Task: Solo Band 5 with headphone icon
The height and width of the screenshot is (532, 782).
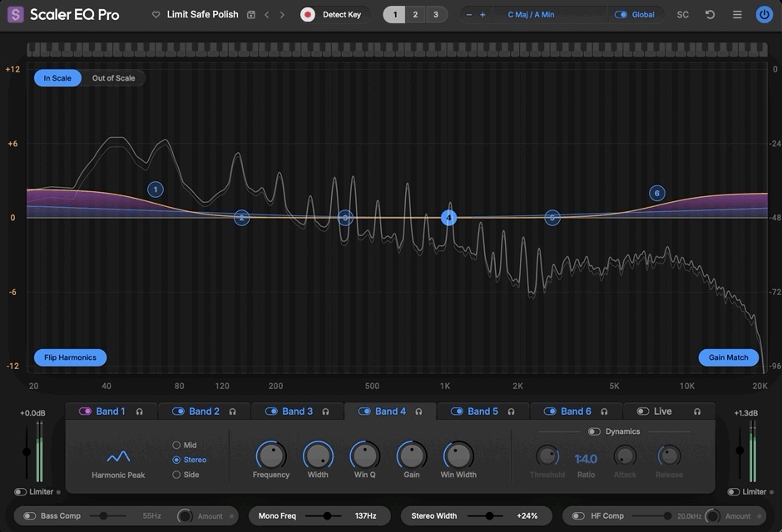Action: [x=511, y=411]
